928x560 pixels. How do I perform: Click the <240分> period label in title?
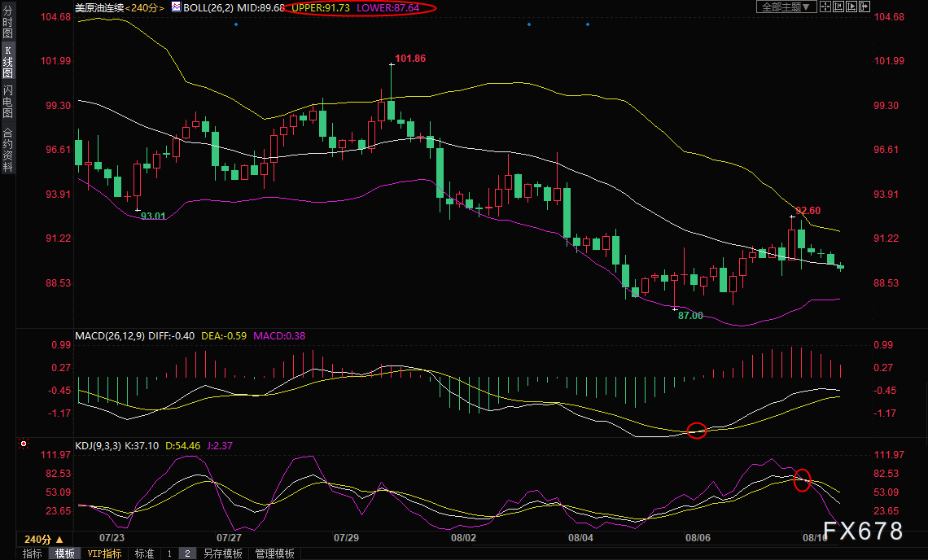[x=144, y=7]
